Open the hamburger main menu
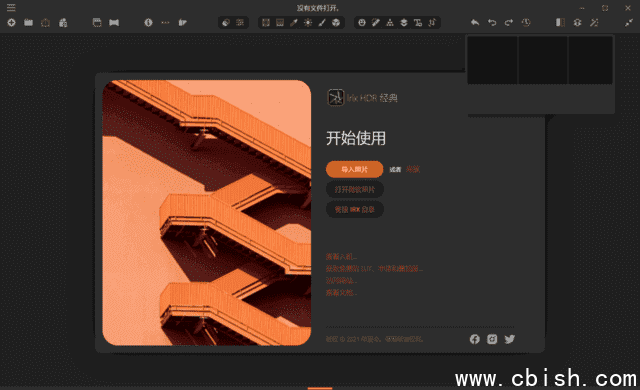 point(11,8)
